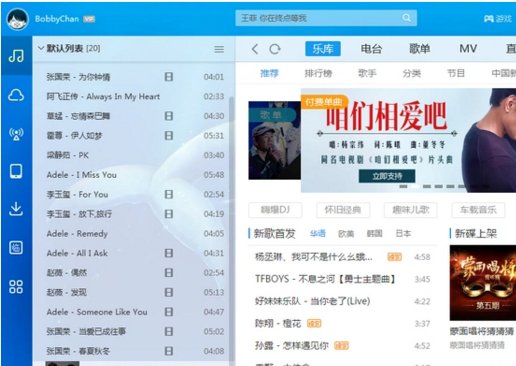Click MV icon for 张国荣 - 春夏秋冬
The width and height of the screenshot is (516, 366).
169,351
